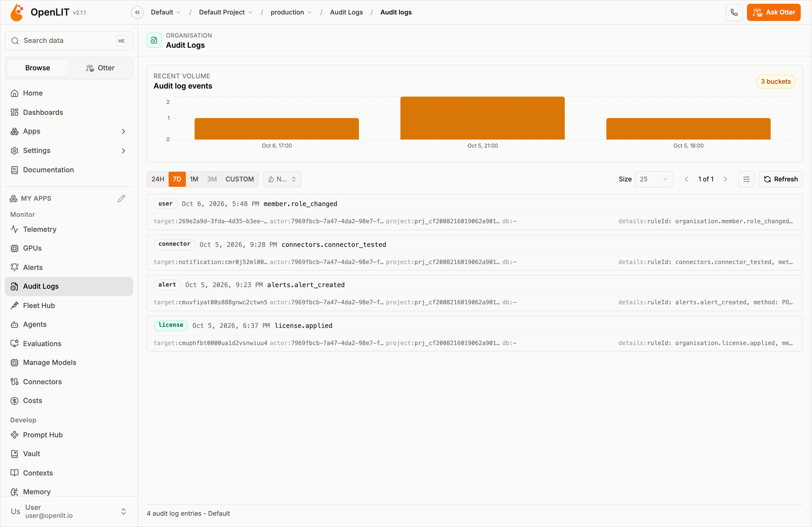Open Manage Models in sidebar
The width and height of the screenshot is (812, 527).
pyautogui.click(x=69, y=362)
